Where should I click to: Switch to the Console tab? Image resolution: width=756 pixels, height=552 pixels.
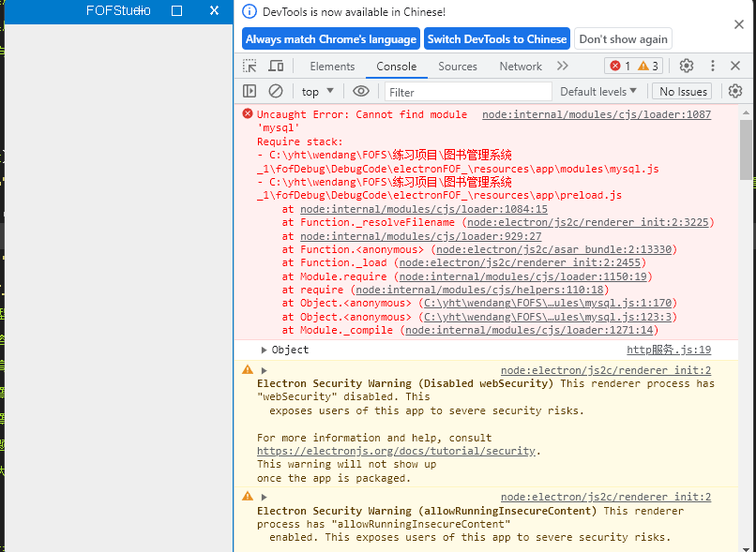point(397,67)
